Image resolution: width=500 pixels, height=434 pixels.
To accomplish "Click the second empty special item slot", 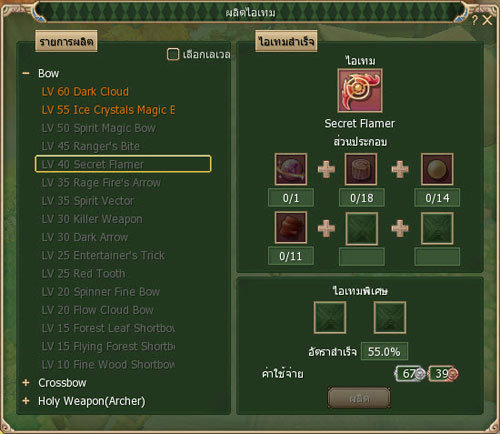I will [x=390, y=318].
